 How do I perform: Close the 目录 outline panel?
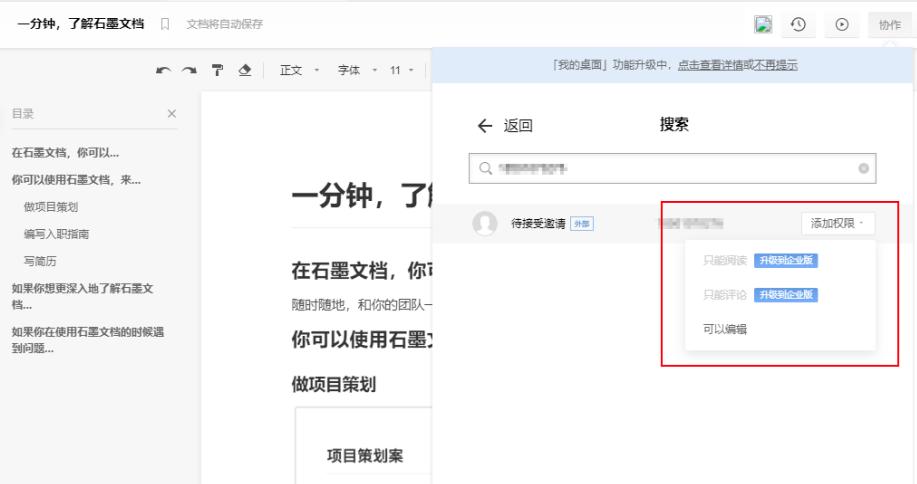pos(172,113)
